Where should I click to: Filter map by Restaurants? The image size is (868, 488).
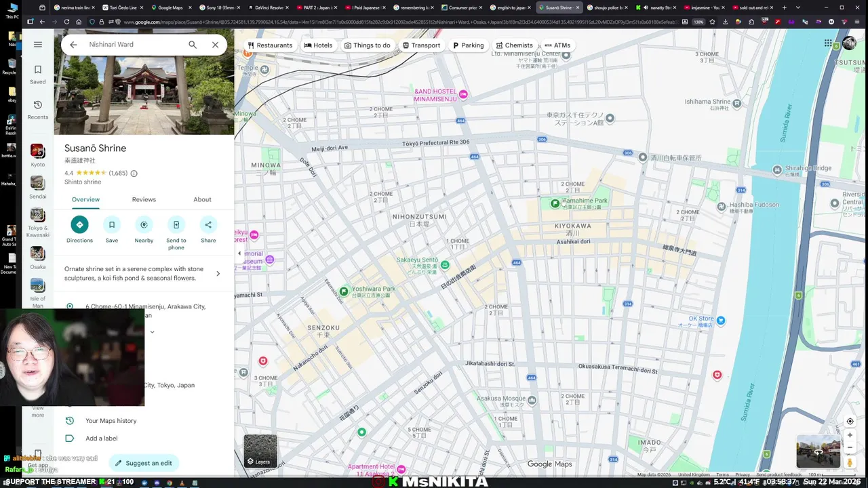(x=270, y=45)
